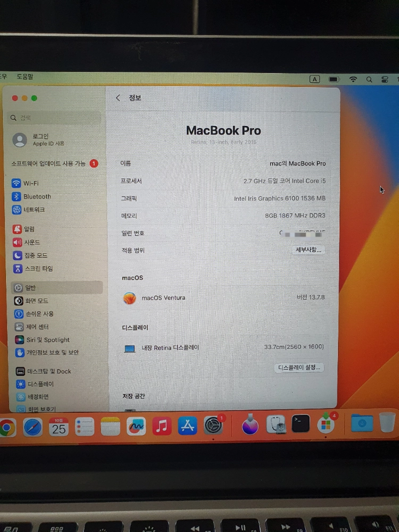Go back with the chevron beside 정보

coord(118,98)
